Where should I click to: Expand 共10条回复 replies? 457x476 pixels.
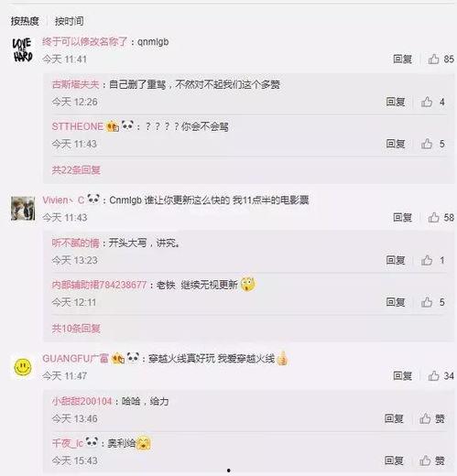76,329
